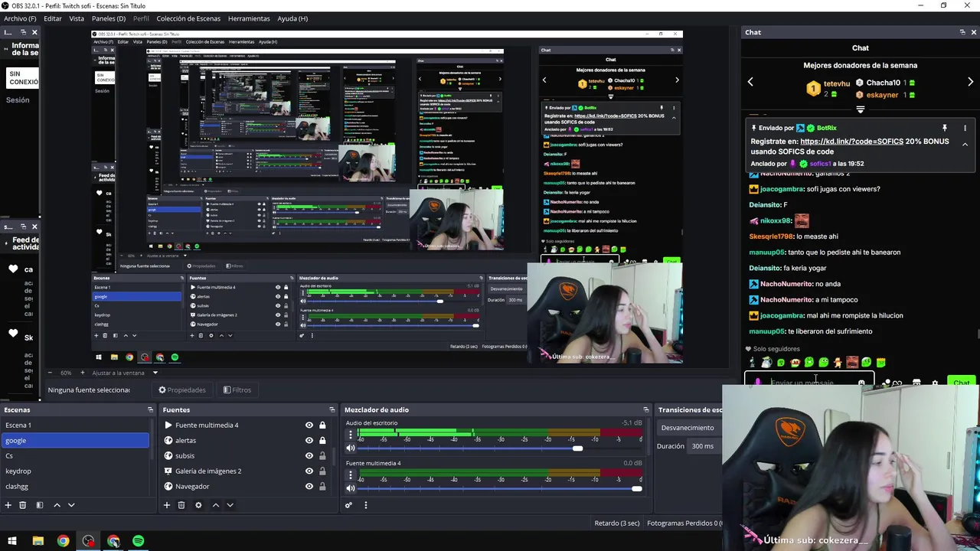Viewport: 980px width, 551px height.
Task: Open the mixer menu dots beside the gears icon
Action: [x=366, y=505]
